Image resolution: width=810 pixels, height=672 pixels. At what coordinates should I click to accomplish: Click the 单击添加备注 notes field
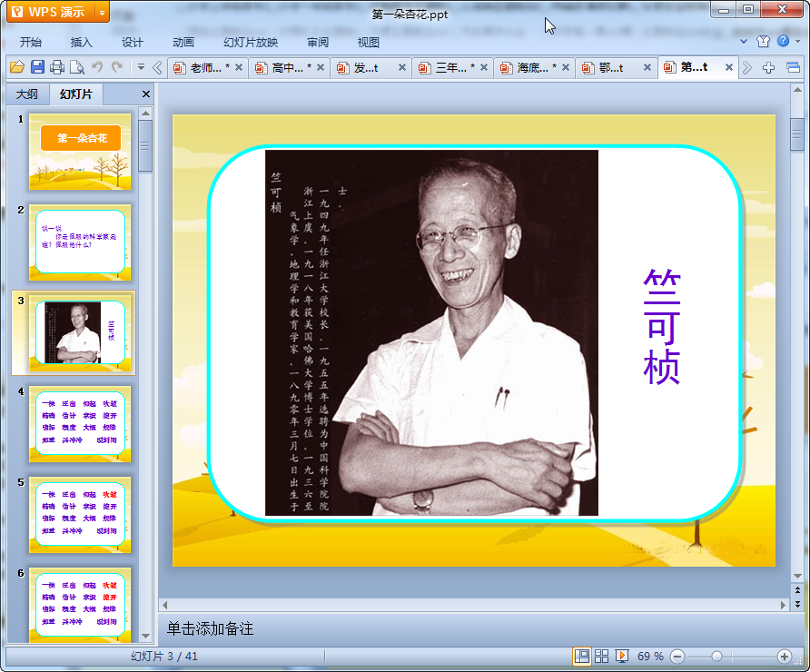click(x=210, y=628)
